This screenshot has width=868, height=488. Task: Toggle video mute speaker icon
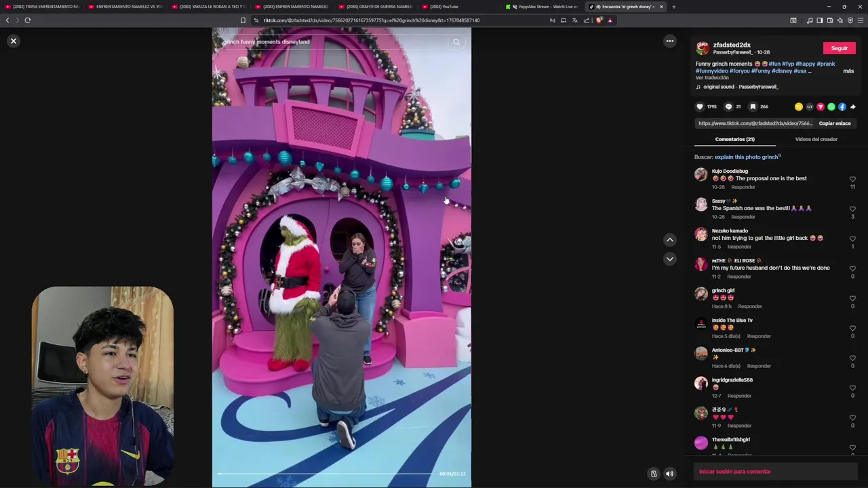coord(669,474)
